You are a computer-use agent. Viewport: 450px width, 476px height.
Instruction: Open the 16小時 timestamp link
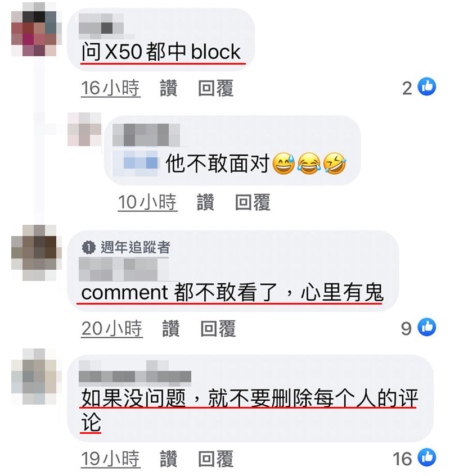(111, 88)
